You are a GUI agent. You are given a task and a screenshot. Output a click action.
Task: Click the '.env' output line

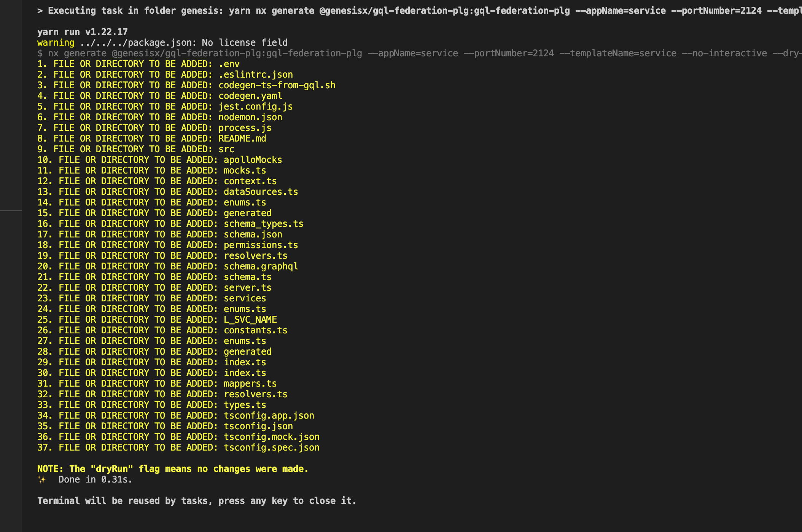(x=138, y=64)
